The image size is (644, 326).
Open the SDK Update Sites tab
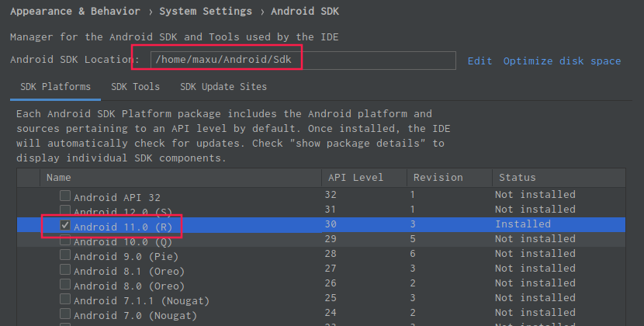pyautogui.click(x=223, y=87)
